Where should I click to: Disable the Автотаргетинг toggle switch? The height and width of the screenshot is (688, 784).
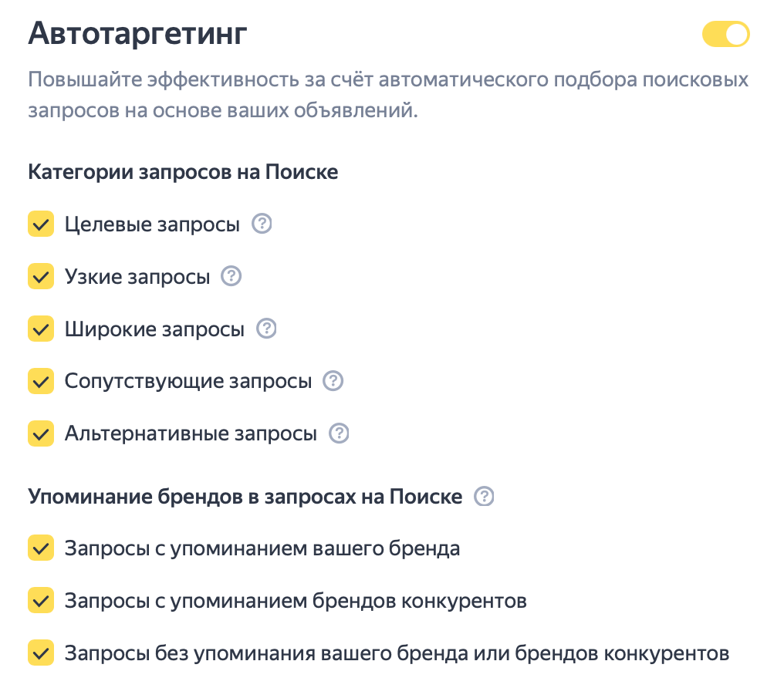click(725, 35)
